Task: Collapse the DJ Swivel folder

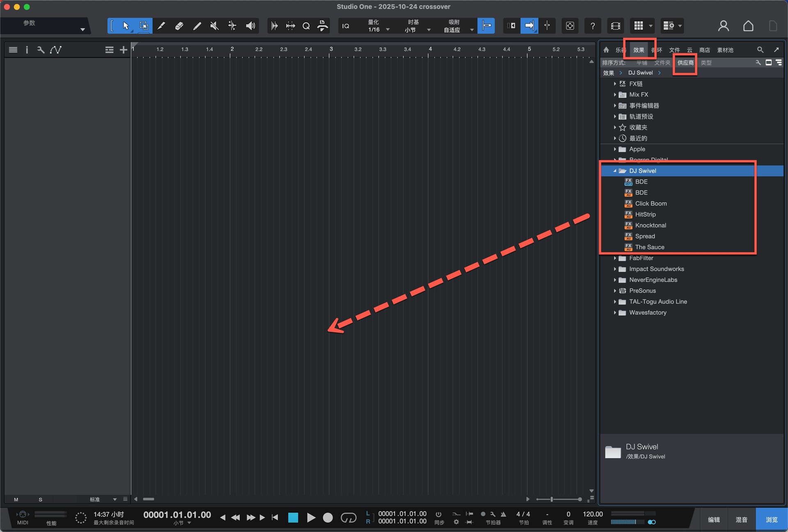Action: pos(615,171)
